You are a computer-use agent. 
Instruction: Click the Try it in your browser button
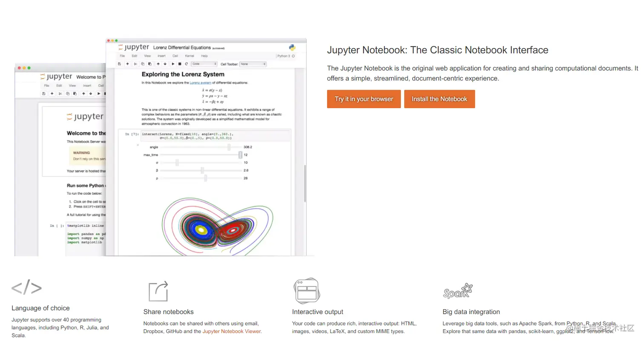coord(364,99)
